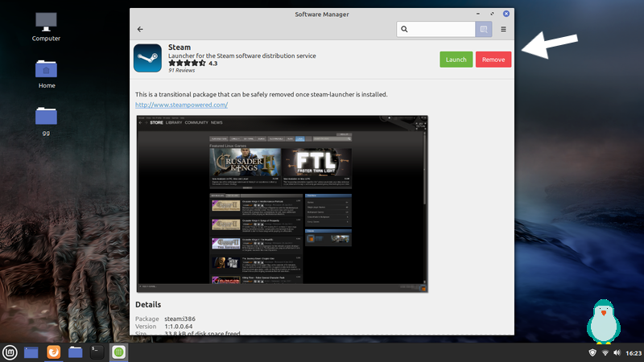644x362 pixels.
Task: Open file manager from the taskbar
Action: (75, 352)
